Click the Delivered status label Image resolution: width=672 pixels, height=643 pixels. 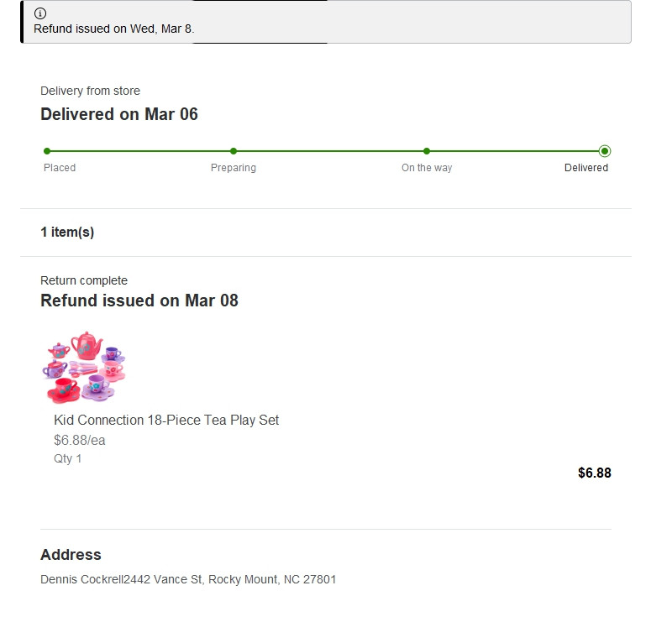point(586,168)
